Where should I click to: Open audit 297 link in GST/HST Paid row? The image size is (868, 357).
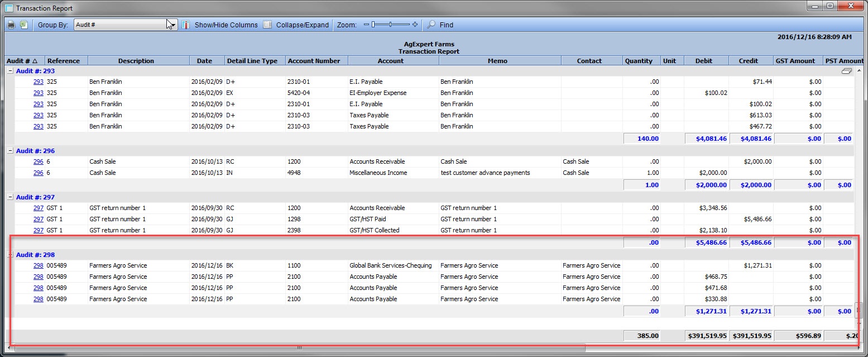[38, 219]
